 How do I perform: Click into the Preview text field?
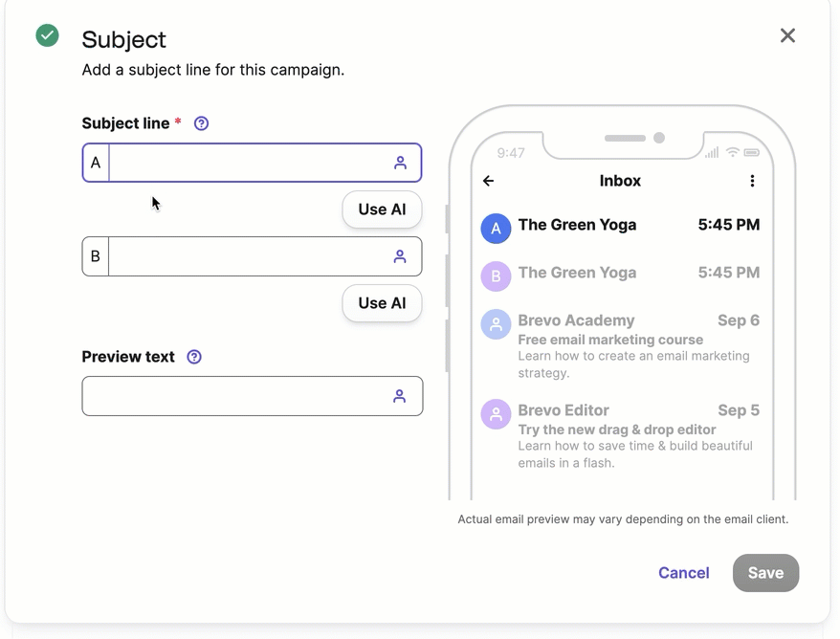(x=234, y=396)
